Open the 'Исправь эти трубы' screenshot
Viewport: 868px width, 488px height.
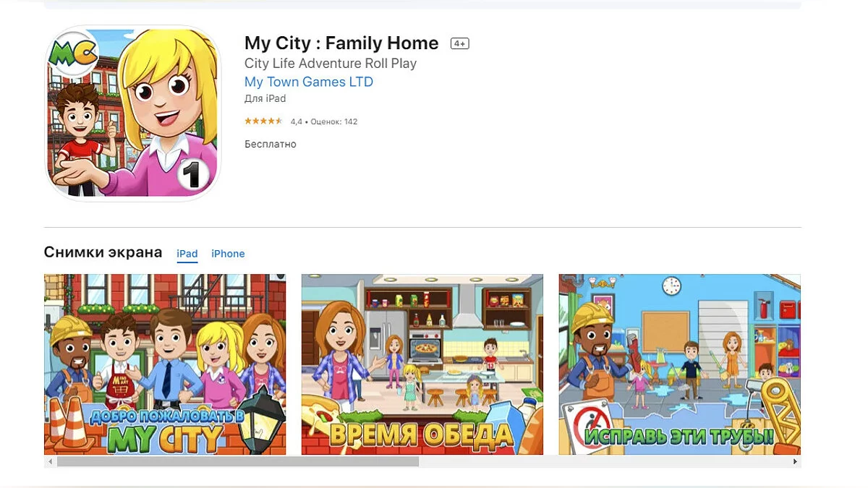[680, 364]
